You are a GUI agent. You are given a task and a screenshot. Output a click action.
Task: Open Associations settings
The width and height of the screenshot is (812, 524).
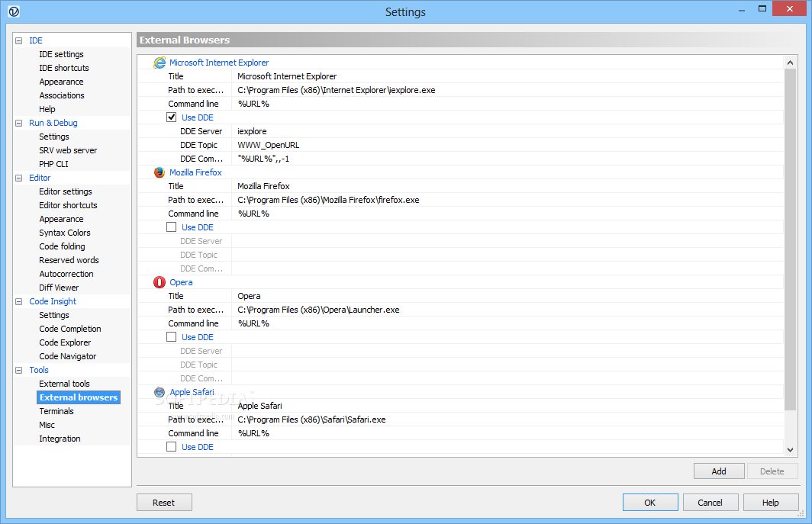(x=62, y=95)
